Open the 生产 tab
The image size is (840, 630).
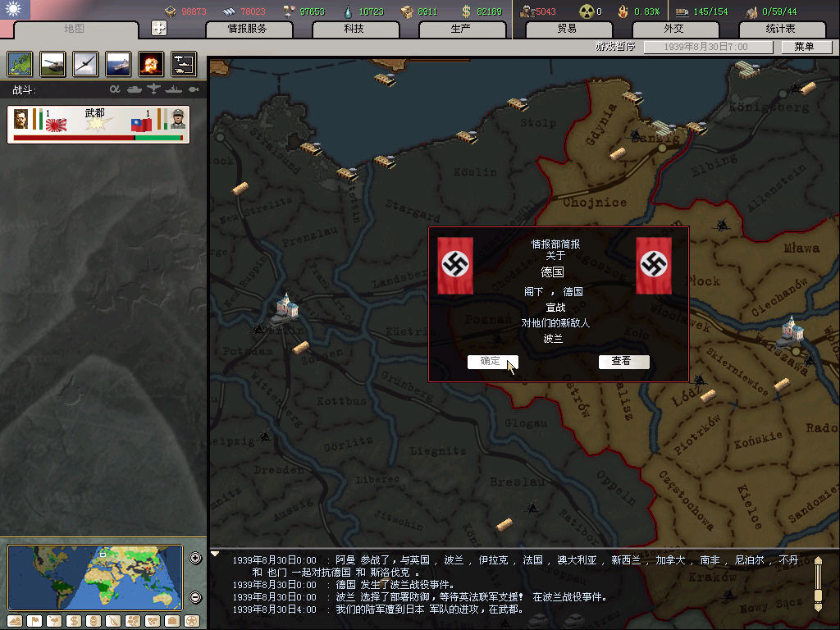click(x=461, y=29)
